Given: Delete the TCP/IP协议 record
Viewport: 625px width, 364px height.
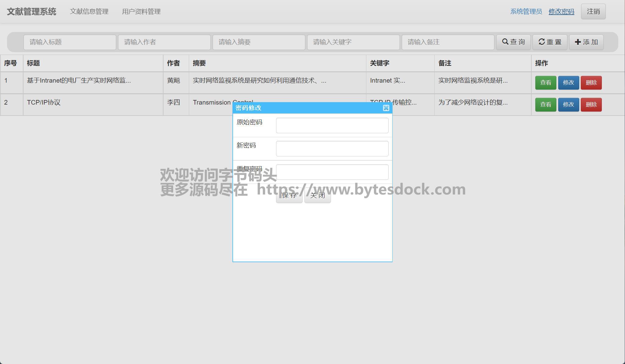Looking at the screenshot, I should (x=591, y=105).
